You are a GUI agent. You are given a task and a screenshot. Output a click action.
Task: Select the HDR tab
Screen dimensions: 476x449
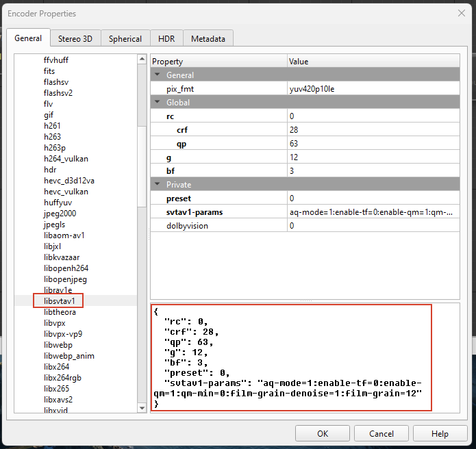tap(166, 39)
